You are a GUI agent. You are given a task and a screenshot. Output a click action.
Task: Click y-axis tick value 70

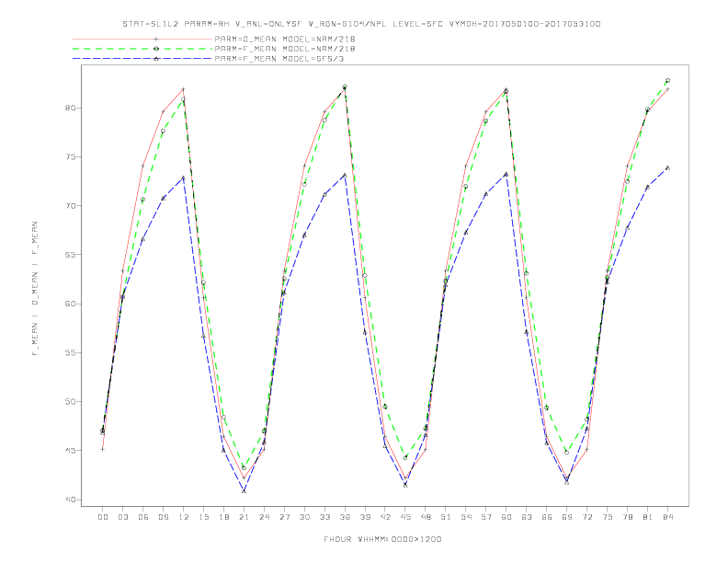[x=70, y=206]
